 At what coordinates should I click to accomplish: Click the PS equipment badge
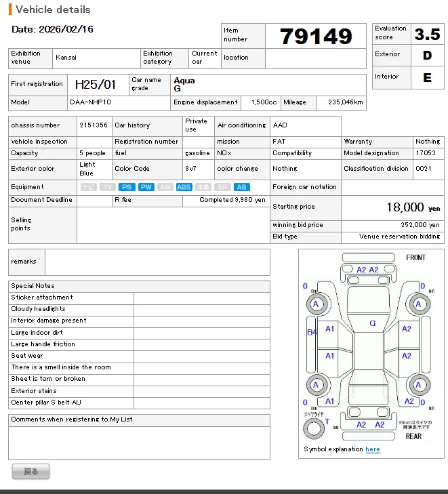click(127, 187)
